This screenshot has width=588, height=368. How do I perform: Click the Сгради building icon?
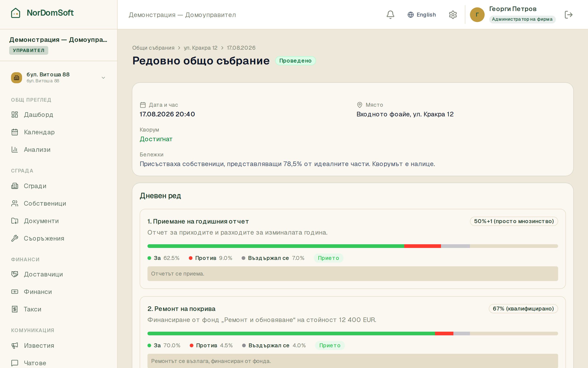tap(14, 186)
